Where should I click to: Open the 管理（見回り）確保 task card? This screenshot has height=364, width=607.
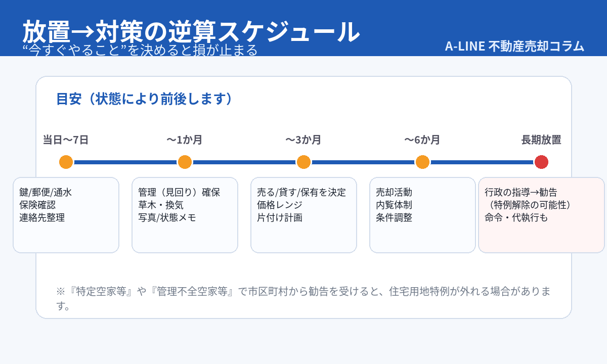(185, 215)
